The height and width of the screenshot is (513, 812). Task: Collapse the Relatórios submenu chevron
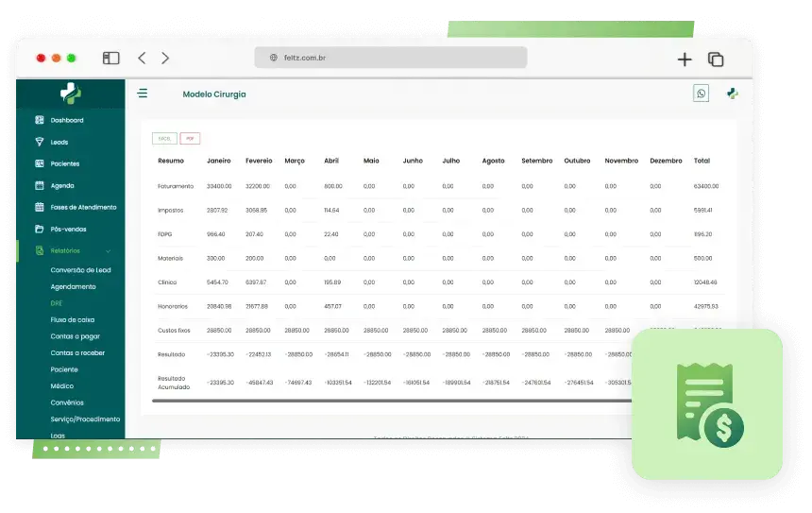(109, 251)
